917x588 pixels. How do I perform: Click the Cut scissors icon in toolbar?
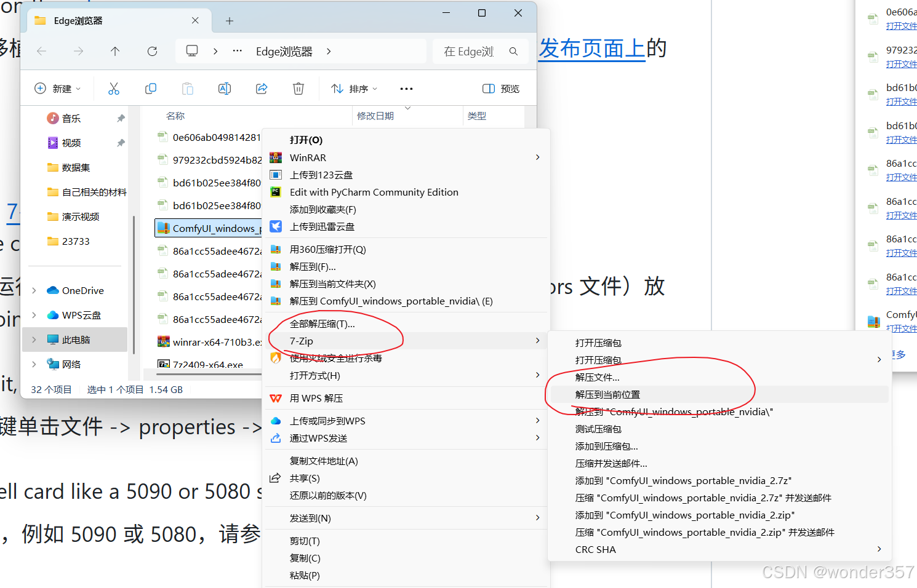[114, 89]
